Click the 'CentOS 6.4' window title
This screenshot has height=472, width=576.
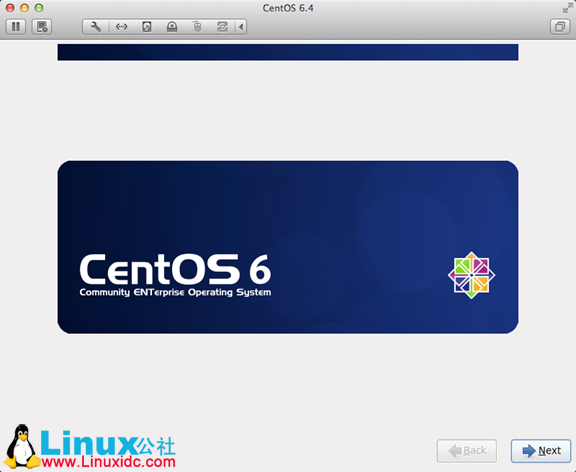pyautogui.click(x=288, y=8)
